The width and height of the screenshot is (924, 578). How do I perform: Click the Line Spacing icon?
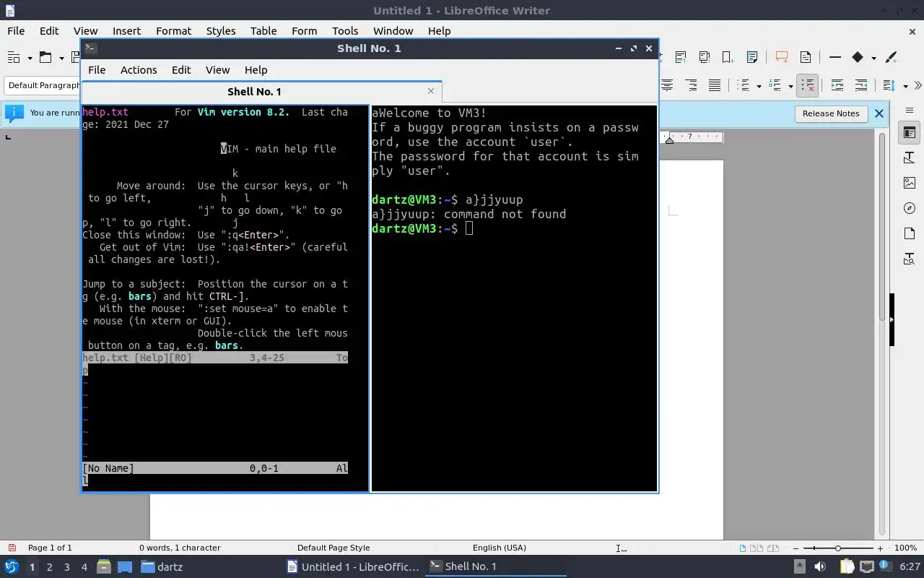[x=889, y=85]
